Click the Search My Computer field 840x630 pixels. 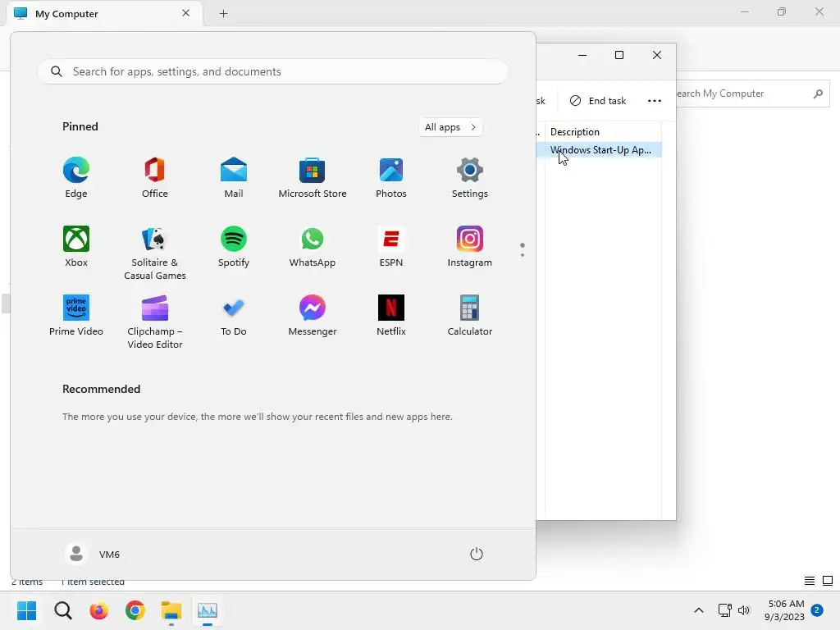(752, 94)
